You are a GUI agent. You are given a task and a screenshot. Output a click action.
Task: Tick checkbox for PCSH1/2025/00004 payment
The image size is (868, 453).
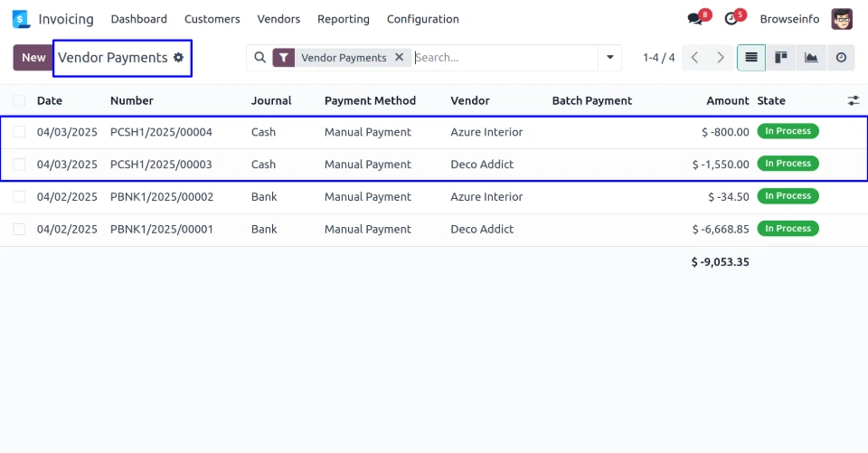pos(19,132)
